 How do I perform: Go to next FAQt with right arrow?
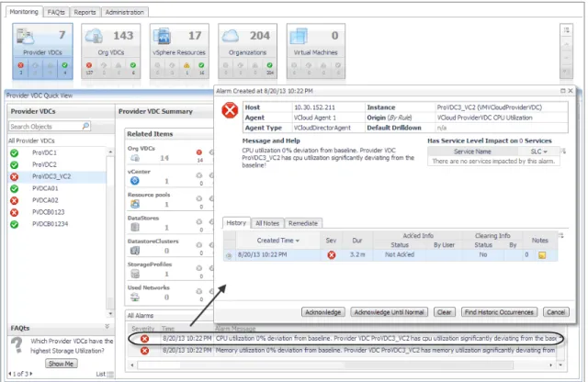(31, 374)
